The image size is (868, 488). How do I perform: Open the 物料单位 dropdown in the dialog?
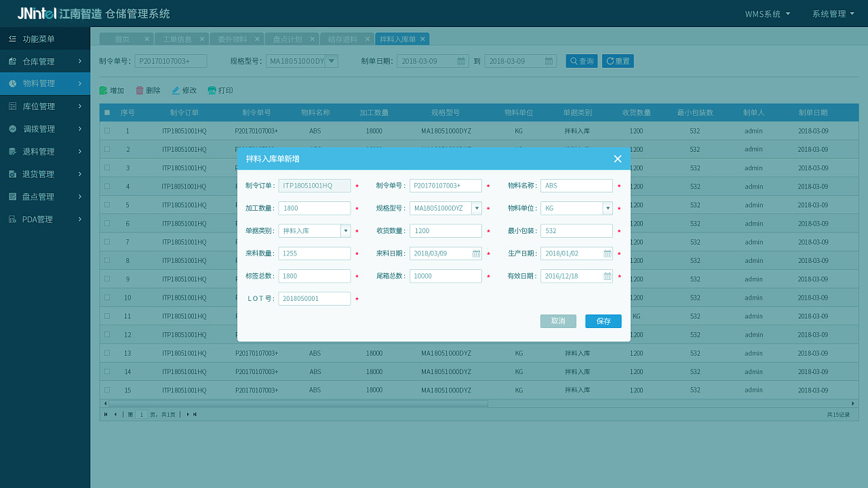pos(608,208)
